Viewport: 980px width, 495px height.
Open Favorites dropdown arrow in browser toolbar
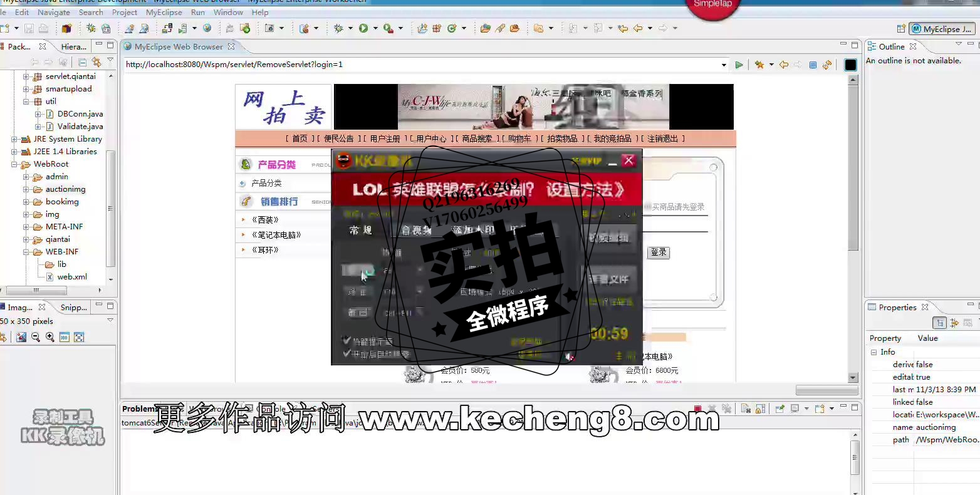coord(771,65)
